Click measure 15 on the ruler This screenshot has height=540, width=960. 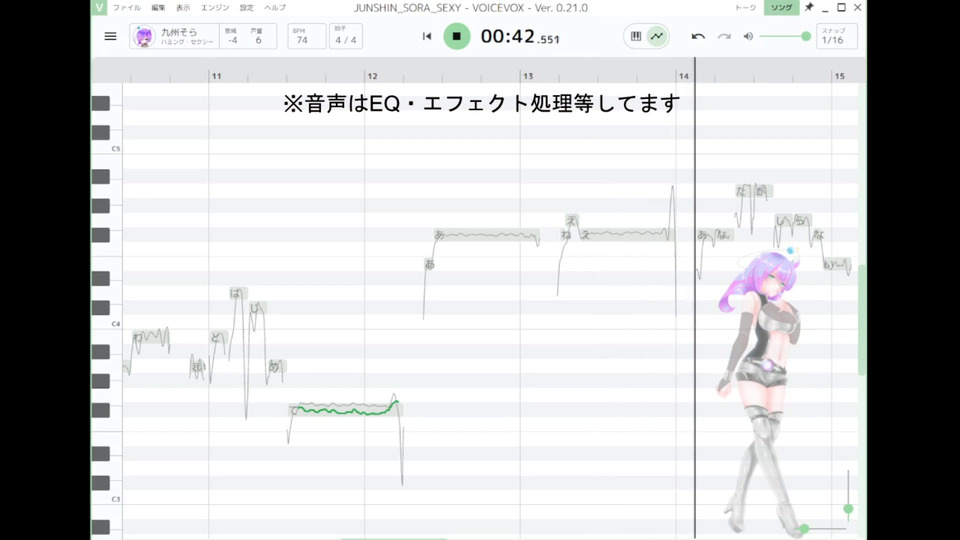coord(839,76)
